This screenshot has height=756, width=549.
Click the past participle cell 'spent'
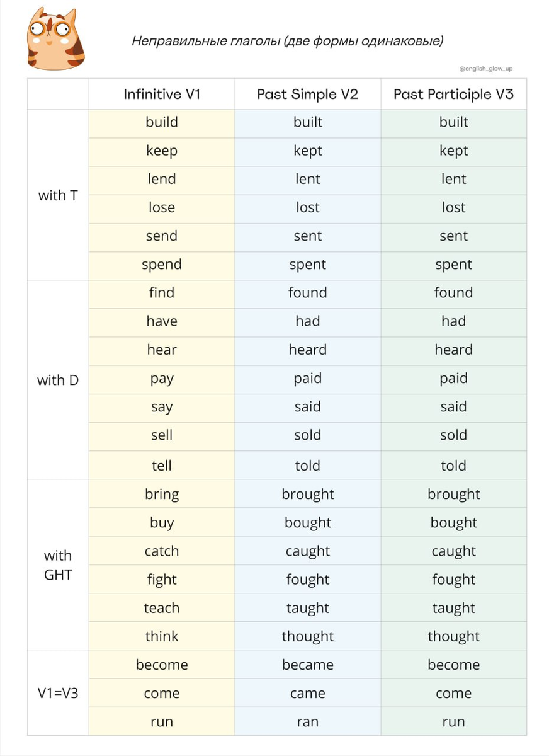click(454, 265)
